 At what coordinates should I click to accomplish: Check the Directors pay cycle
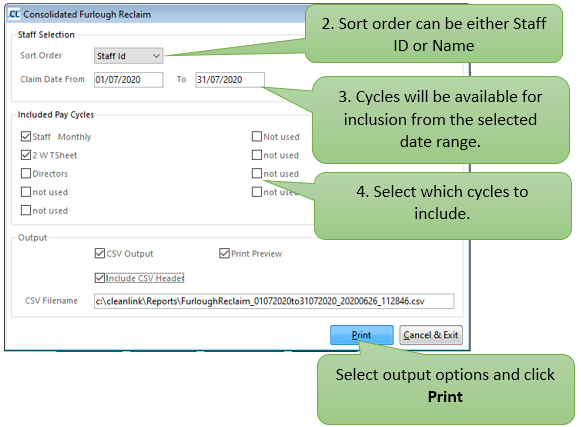(x=26, y=173)
